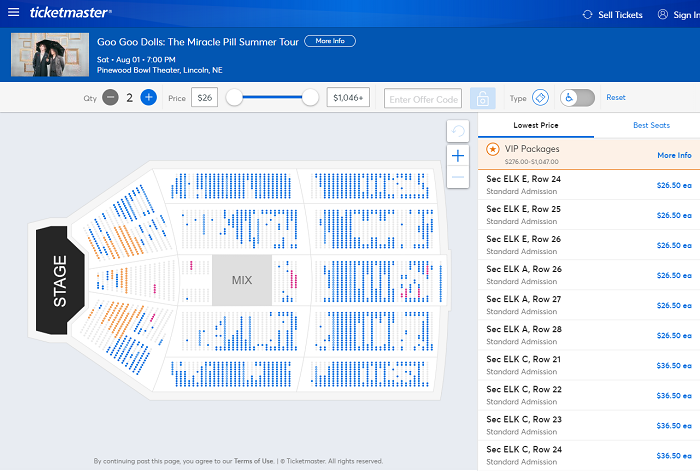Screen dimensions: 700x471
Task: Reset the ticket filters
Action: click(616, 98)
